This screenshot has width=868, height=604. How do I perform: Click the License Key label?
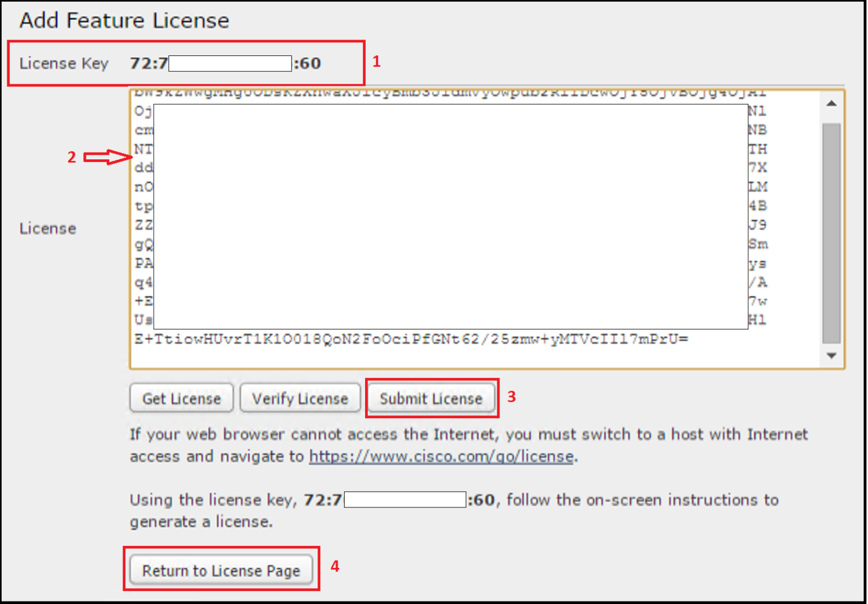64,63
